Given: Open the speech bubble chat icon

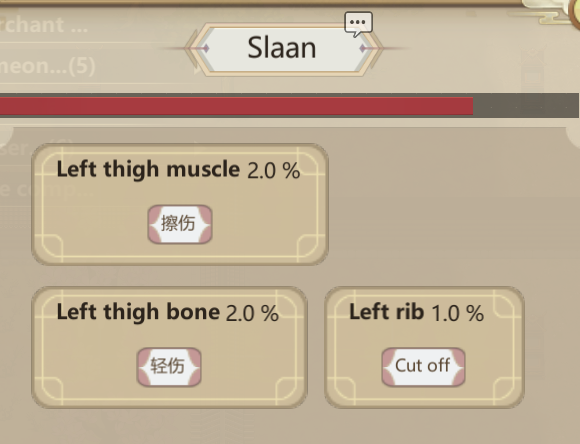Looking at the screenshot, I should [358, 24].
